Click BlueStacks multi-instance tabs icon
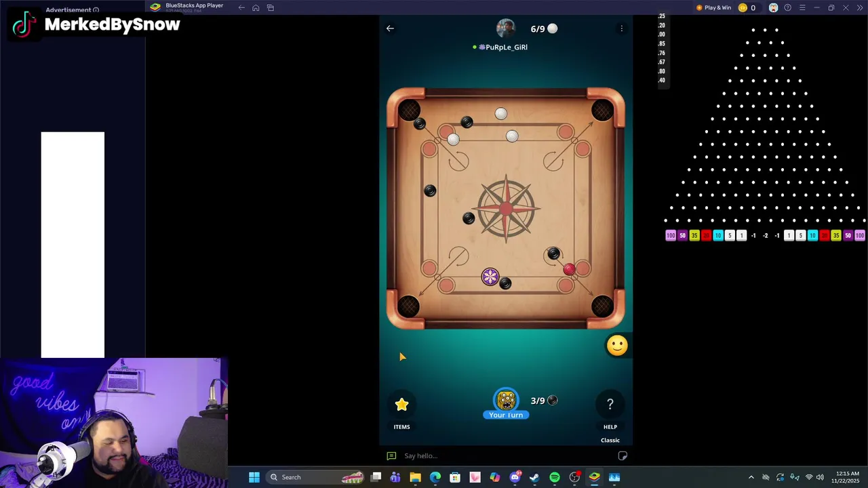The image size is (868, 488). point(271,7)
